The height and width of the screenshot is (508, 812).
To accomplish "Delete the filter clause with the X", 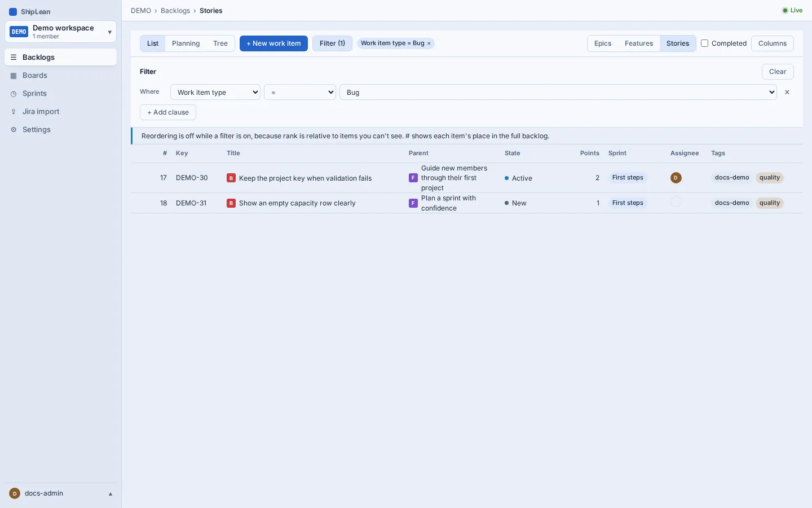I will pos(787,92).
